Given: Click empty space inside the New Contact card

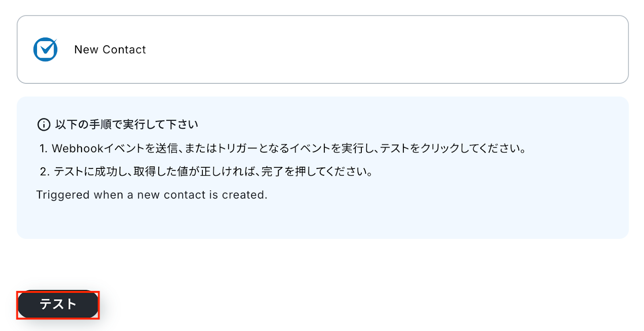Looking at the screenshot, I should pos(362,50).
